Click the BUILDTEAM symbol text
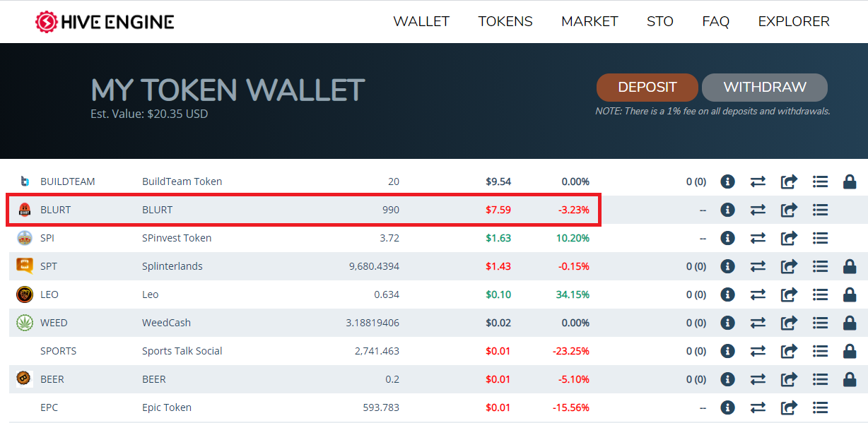The width and height of the screenshot is (868, 423). 68,181
